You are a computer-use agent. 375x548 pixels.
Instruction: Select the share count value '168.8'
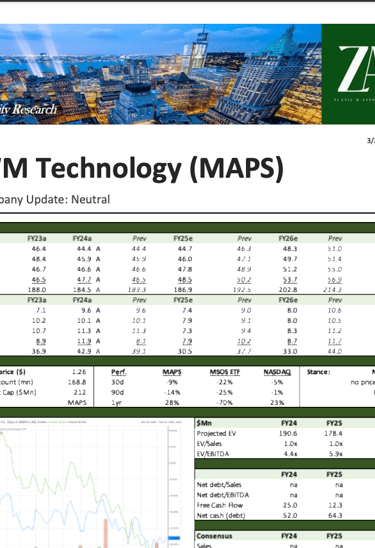77,382
